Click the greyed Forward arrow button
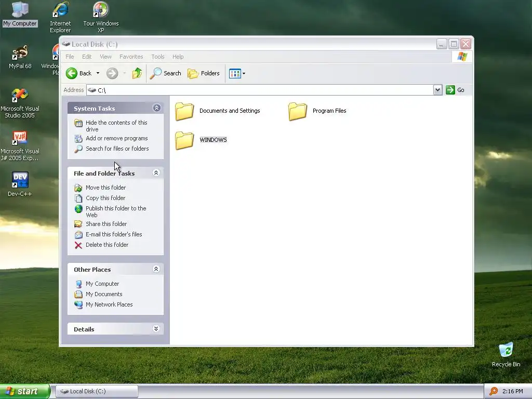Image resolution: width=532 pixels, height=399 pixels. [x=112, y=73]
